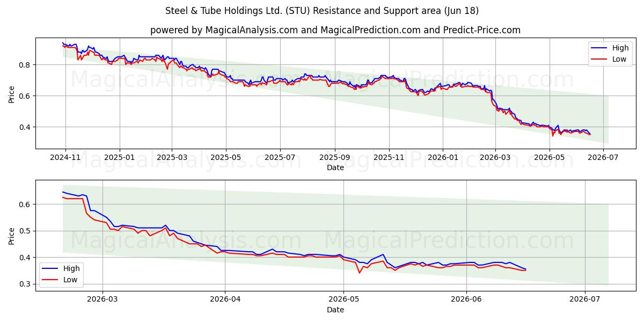Click the 'powered by MagicalAnalysis.com' subtitle text
644x322 pixels.
(224, 30)
